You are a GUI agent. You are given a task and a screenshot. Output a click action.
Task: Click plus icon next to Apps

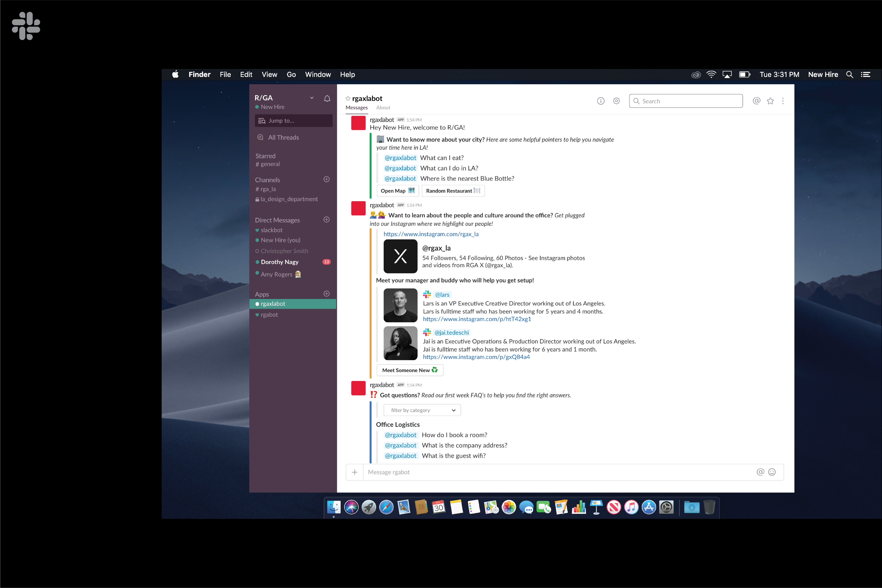point(326,294)
